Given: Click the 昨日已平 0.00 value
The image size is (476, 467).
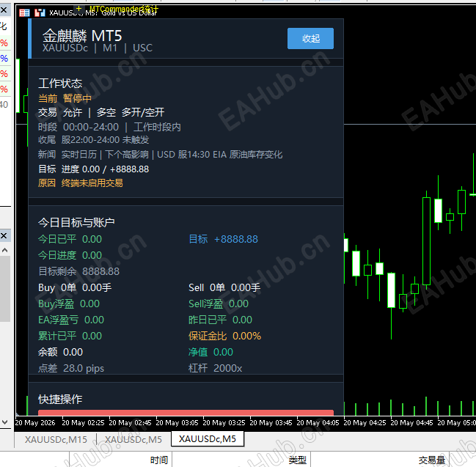Looking at the screenshot, I should click(x=220, y=320).
